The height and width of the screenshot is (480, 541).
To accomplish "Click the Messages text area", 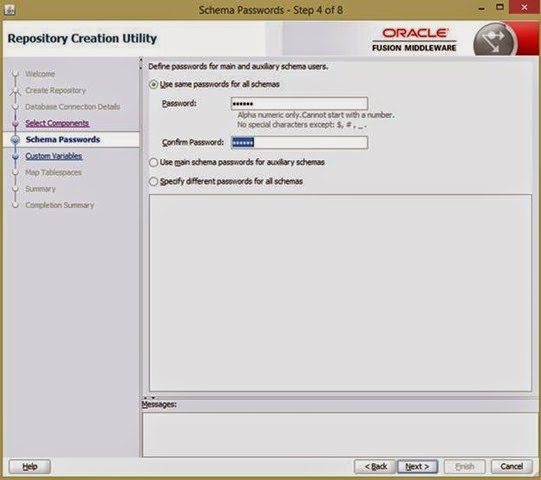I will [x=340, y=435].
